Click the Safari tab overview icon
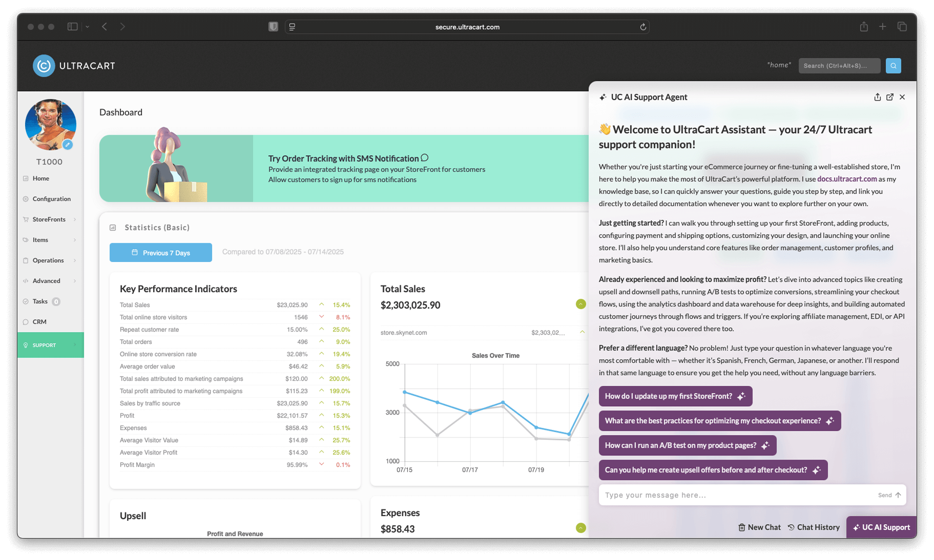934x560 pixels. coord(902,27)
